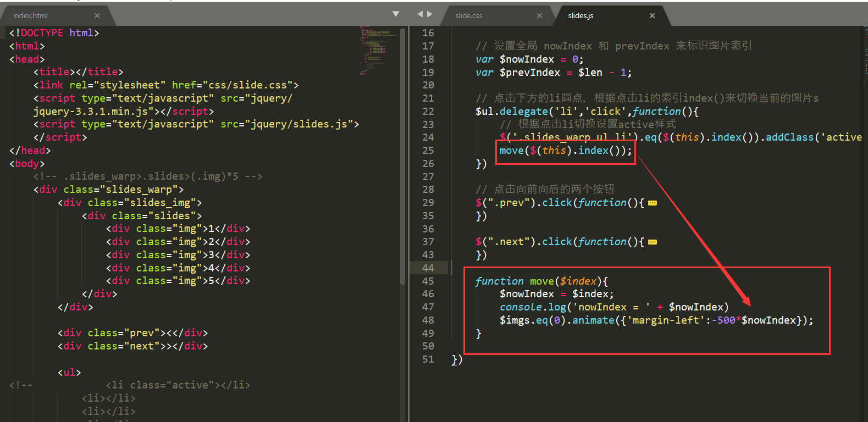Click the console.log('nowIndex = ' line
This screenshot has height=422, width=868.
(x=614, y=307)
